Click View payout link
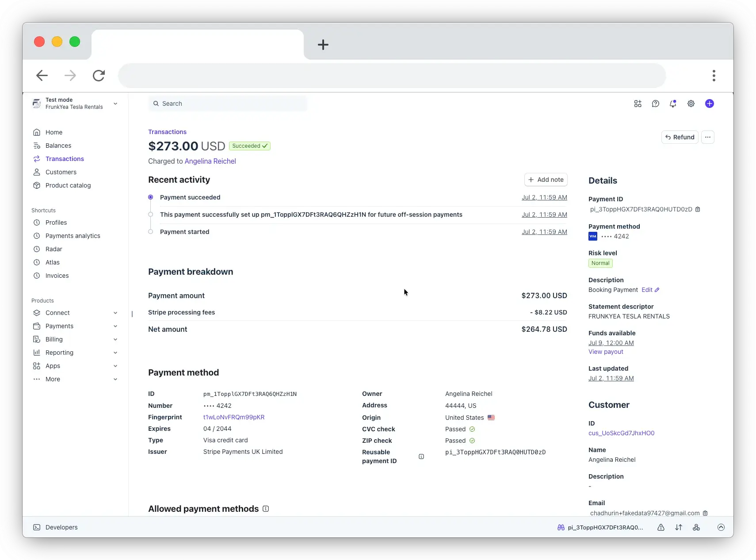Screen dimensions: 756x560 pos(606,352)
